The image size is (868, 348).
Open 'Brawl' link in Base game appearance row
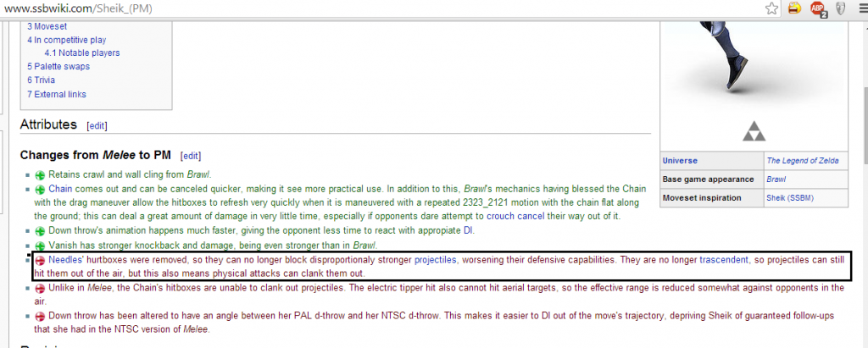tap(775, 180)
